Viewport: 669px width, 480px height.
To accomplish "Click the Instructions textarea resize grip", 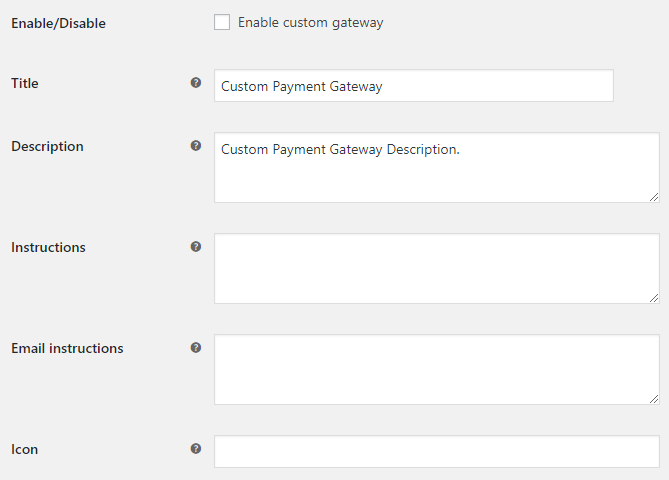I will tap(654, 298).
